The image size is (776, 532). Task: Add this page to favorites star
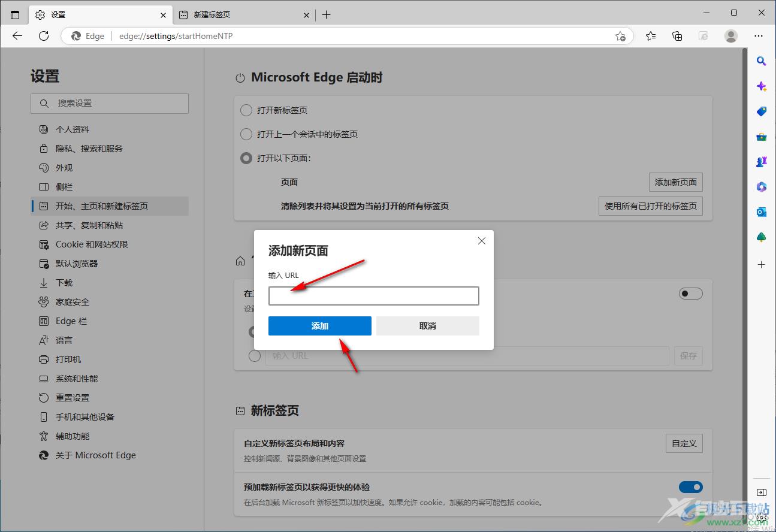point(620,36)
